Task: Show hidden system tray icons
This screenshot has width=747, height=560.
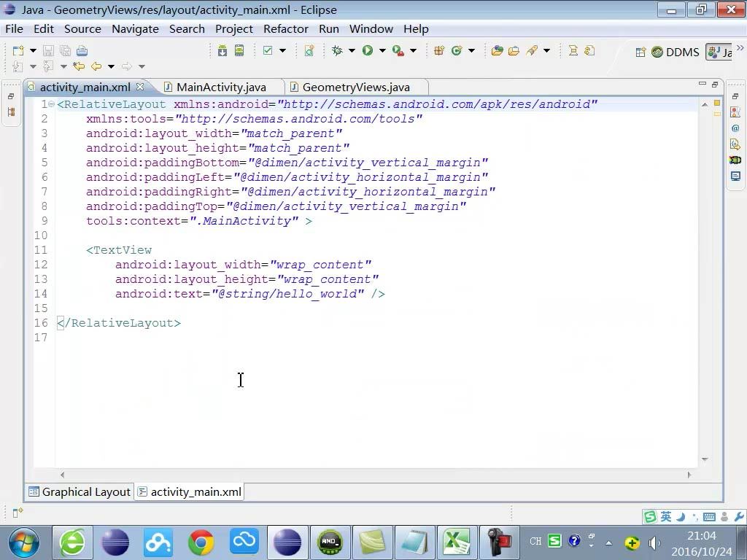Action: coord(609,542)
